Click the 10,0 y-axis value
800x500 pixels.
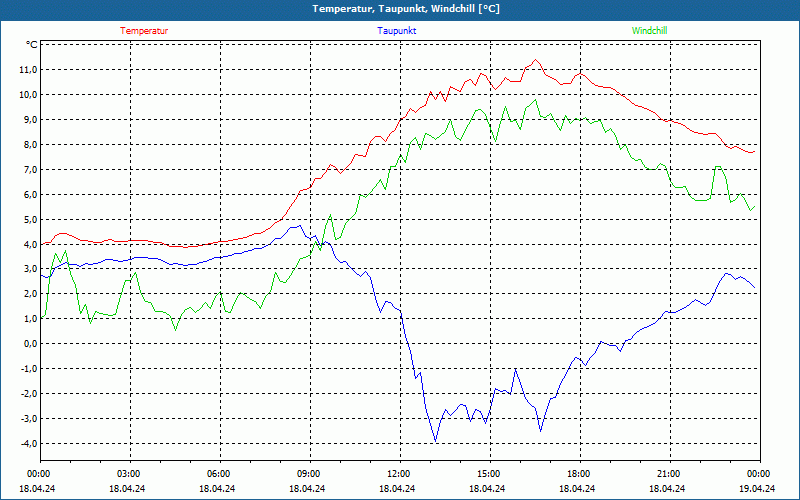point(29,94)
